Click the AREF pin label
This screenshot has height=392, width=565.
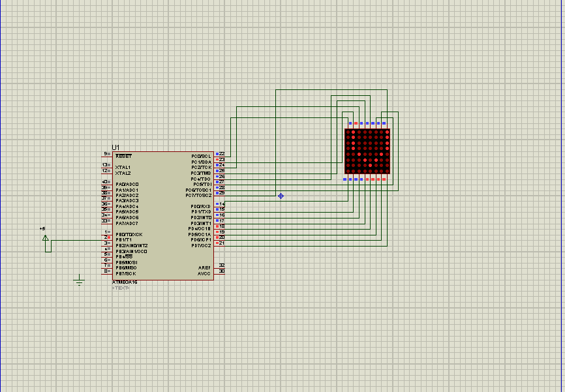point(204,268)
